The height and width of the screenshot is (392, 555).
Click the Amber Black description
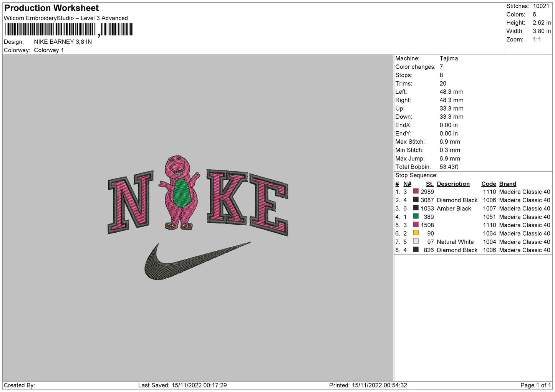pos(454,208)
